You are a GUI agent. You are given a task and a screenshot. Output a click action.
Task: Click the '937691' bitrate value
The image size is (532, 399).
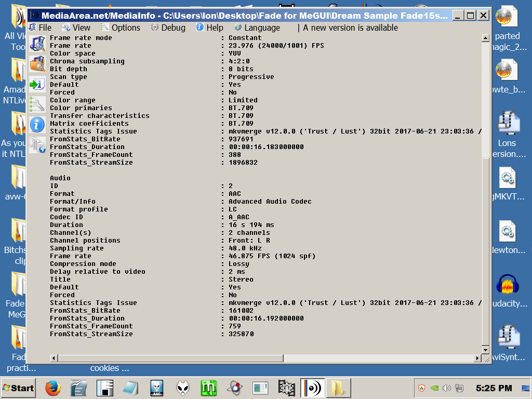tap(241, 139)
